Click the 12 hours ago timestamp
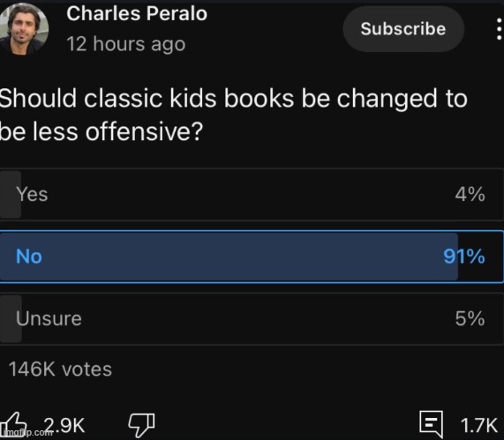The height and width of the screenshot is (440, 504). click(x=126, y=44)
